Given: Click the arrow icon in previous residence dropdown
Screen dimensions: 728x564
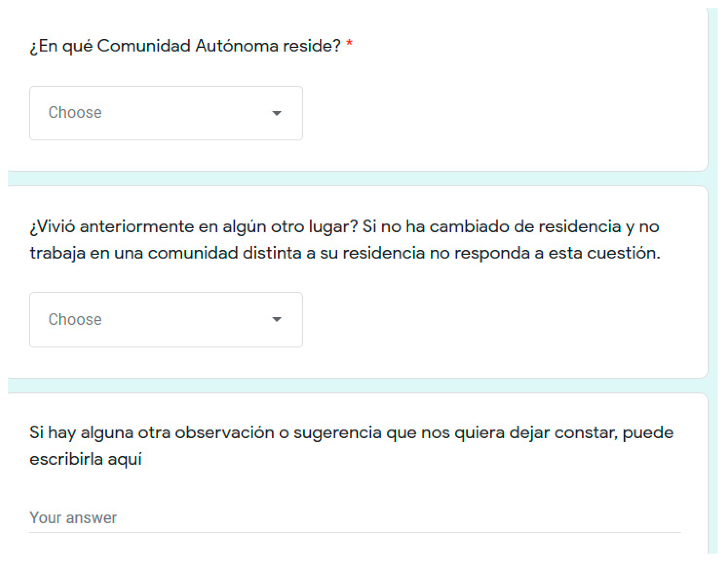Looking at the screenshot, I should tap(276, 319).
